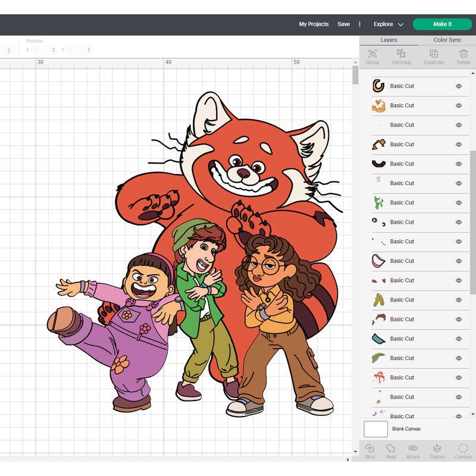The image size is (476, 476).
Task: Click the Blank Canvas color swatch
Action: click(375, 429)
